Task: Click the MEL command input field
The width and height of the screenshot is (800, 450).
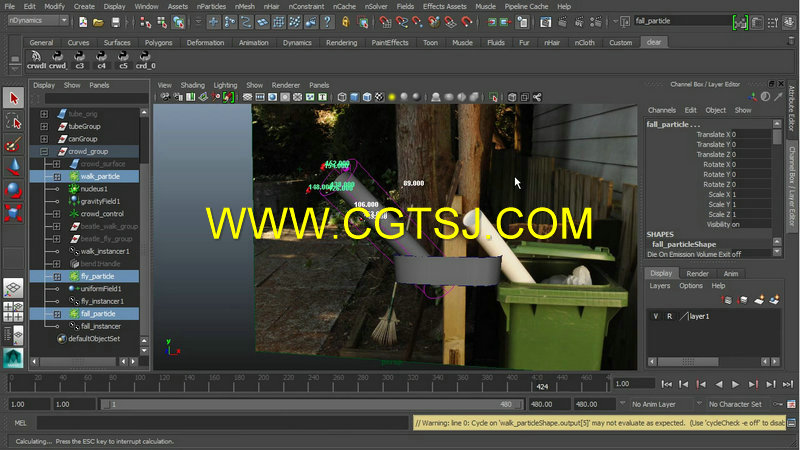Action: click(222, 422)
